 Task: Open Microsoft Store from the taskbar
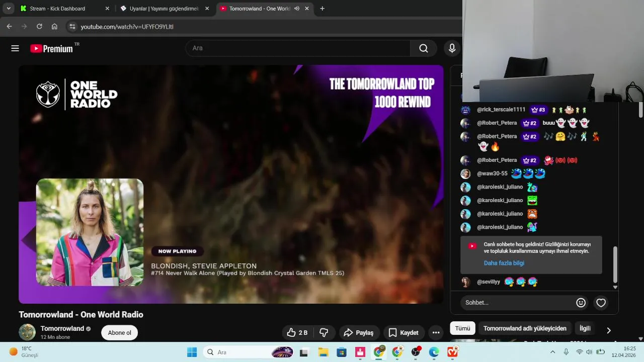pyautogui.click(x=342, y=352)
